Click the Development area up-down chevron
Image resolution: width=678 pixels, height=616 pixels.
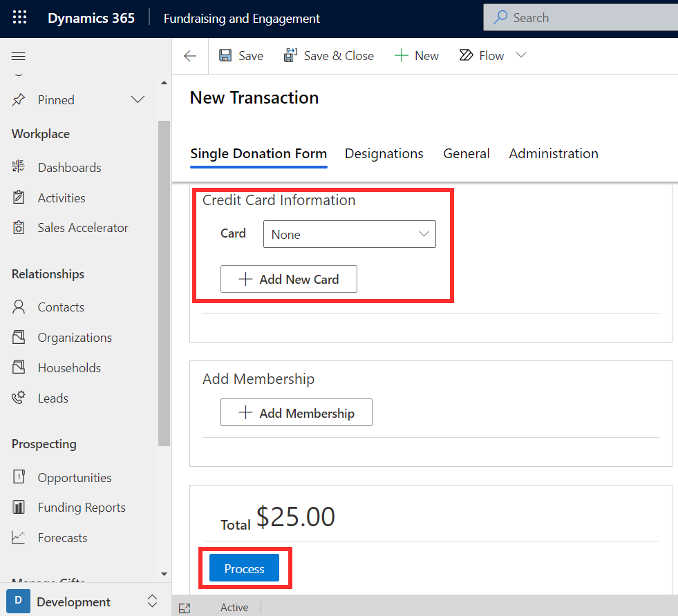[152, 601]
